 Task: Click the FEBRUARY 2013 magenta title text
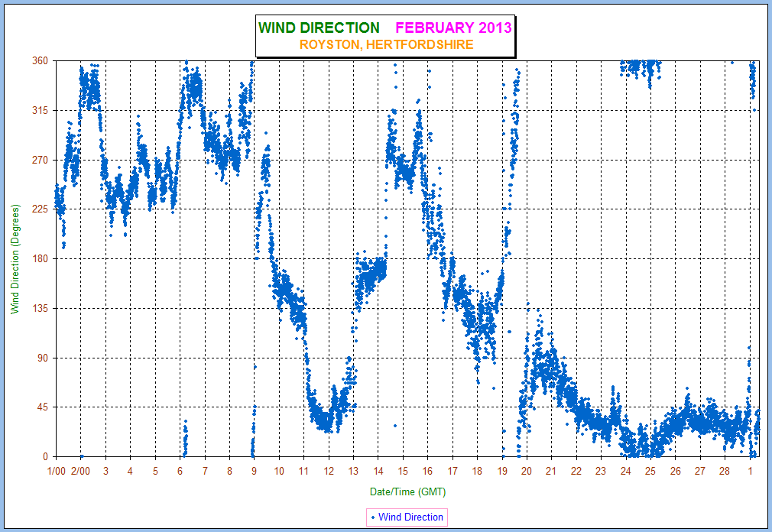(452, 28)
